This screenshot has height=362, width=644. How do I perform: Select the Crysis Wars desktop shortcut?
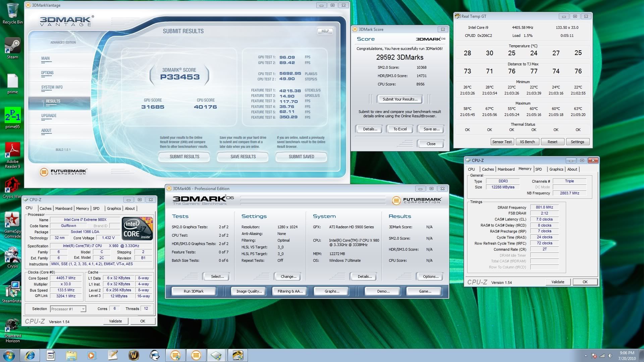click(12, 188)
